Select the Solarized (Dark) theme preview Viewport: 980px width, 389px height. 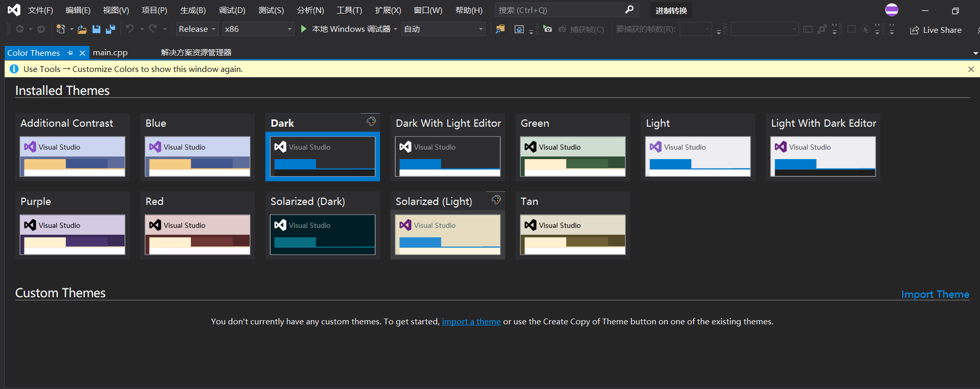323,235
